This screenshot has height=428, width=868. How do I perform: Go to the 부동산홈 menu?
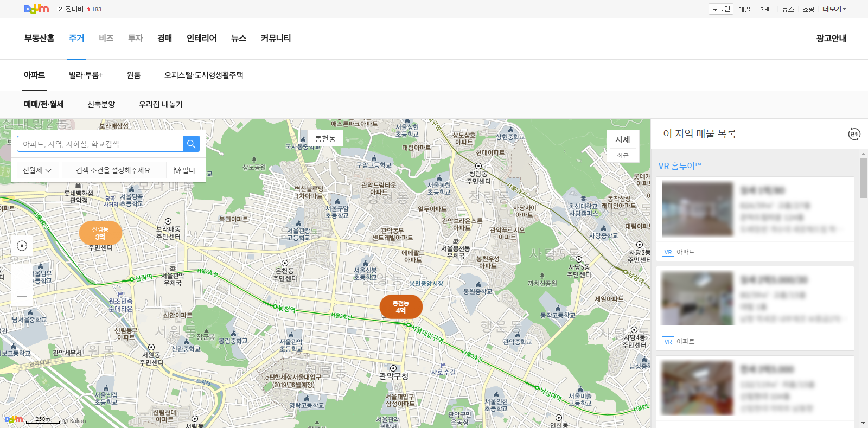point(39,38)
